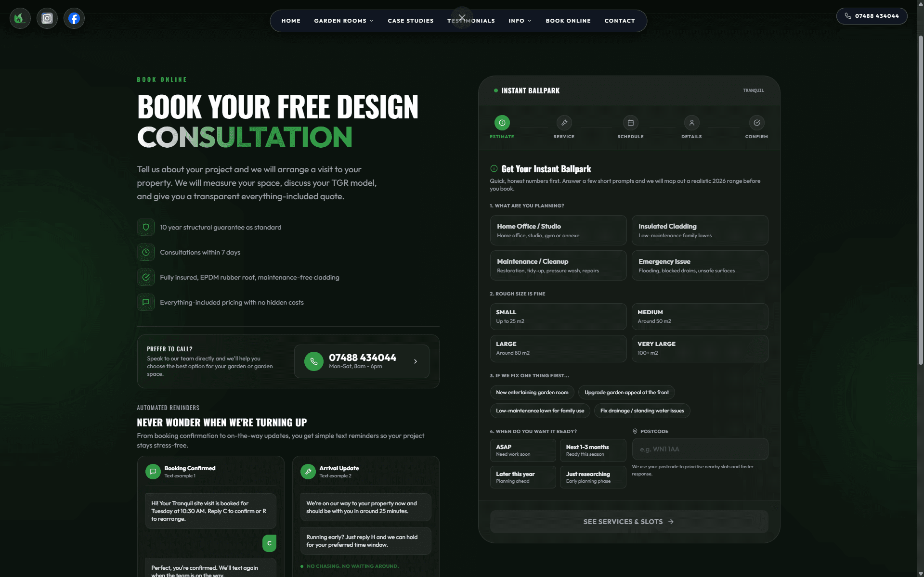Click the check icon beside Fully insured
Screen dimensions: 924x577
[146, 277]
